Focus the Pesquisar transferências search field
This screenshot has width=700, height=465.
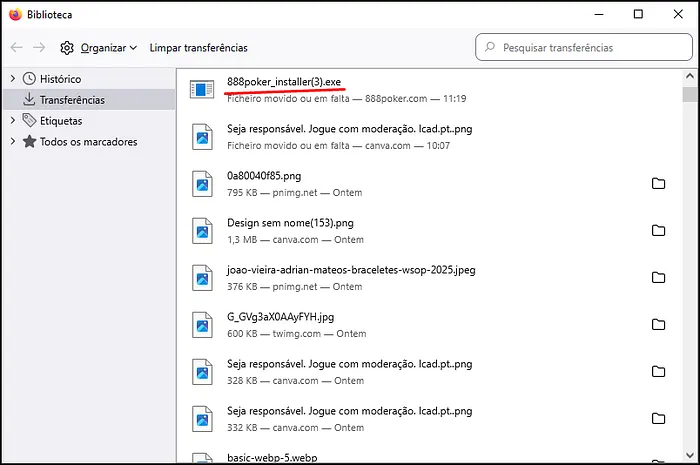pos(584,47)
